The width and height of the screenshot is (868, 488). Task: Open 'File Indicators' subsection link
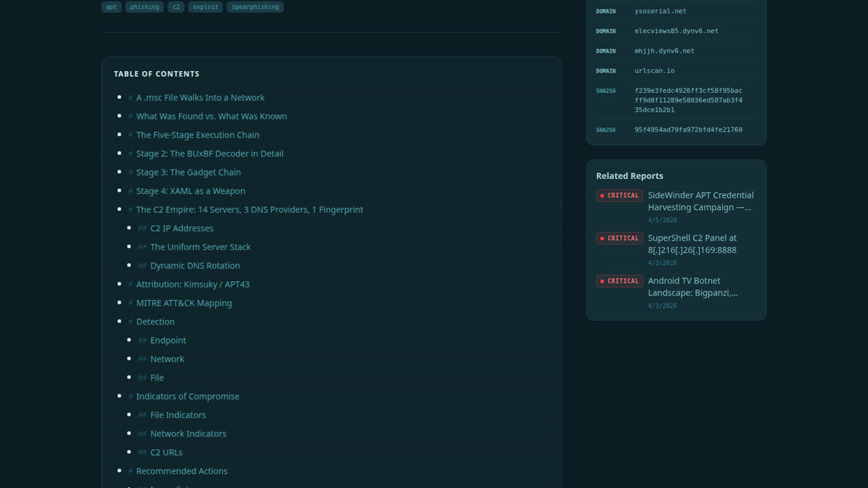click(178, 415)
